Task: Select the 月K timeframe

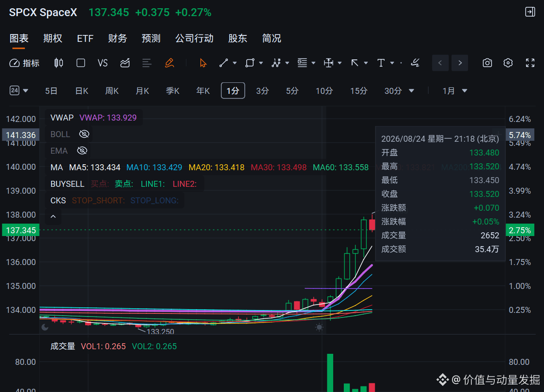Action: [x=142, y=91]
